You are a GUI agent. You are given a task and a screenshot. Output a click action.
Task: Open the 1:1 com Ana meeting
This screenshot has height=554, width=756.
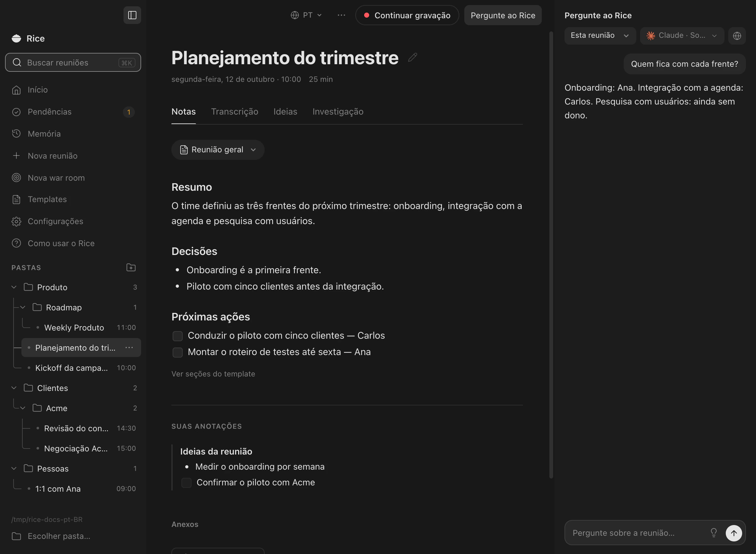coord(81,489)
